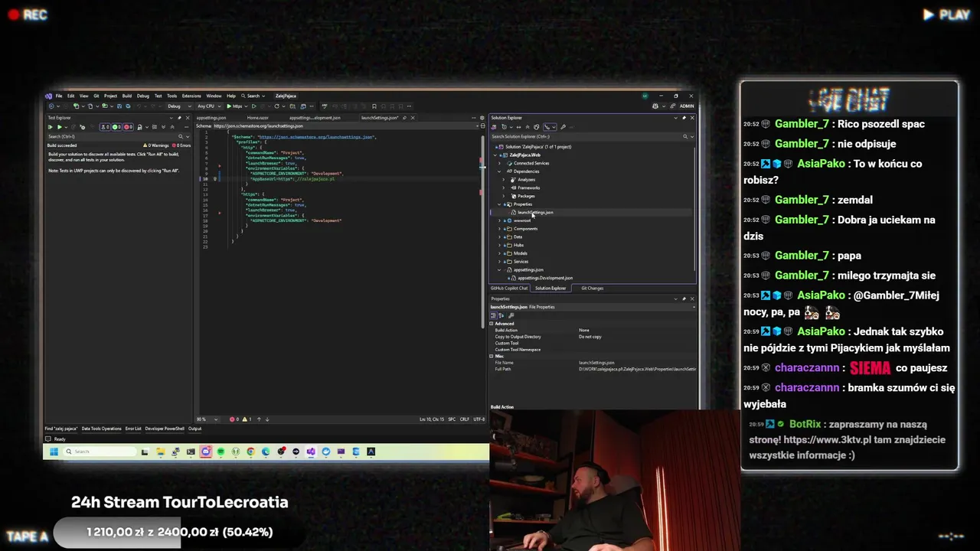The height and width of the screenshot is (551, 980).
Task: Open the Build menu
Action: (127, 96)
